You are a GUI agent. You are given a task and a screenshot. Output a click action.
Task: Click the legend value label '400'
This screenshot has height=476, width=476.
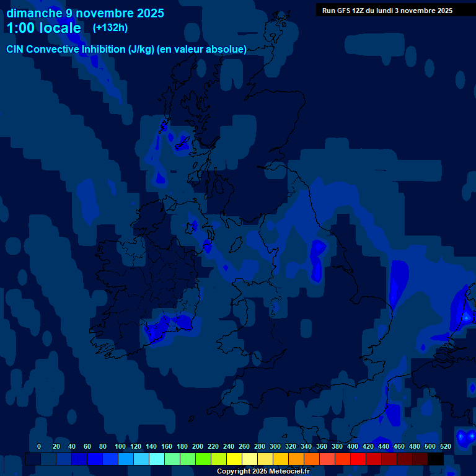pyautogui.click(x=353, y=446)
